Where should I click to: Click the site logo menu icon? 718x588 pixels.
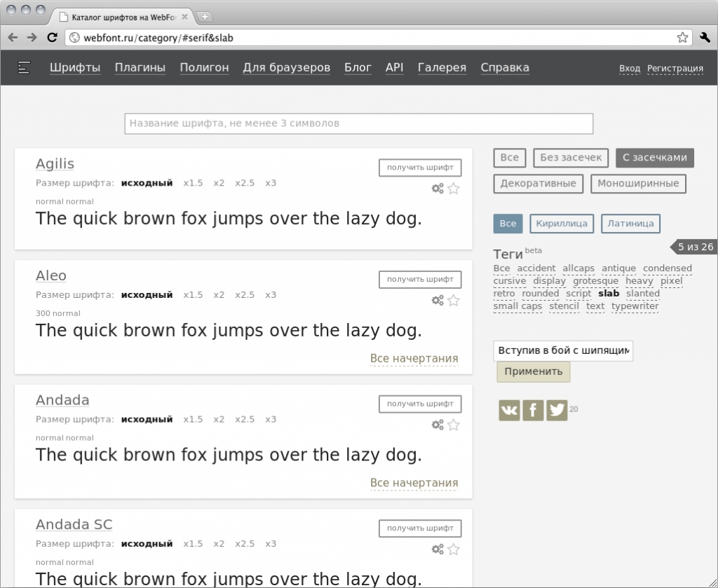coord(25,68)
